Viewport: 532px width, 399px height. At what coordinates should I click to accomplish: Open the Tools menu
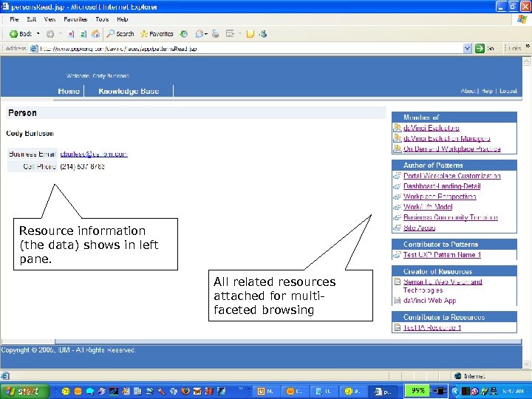click(102, 19)
